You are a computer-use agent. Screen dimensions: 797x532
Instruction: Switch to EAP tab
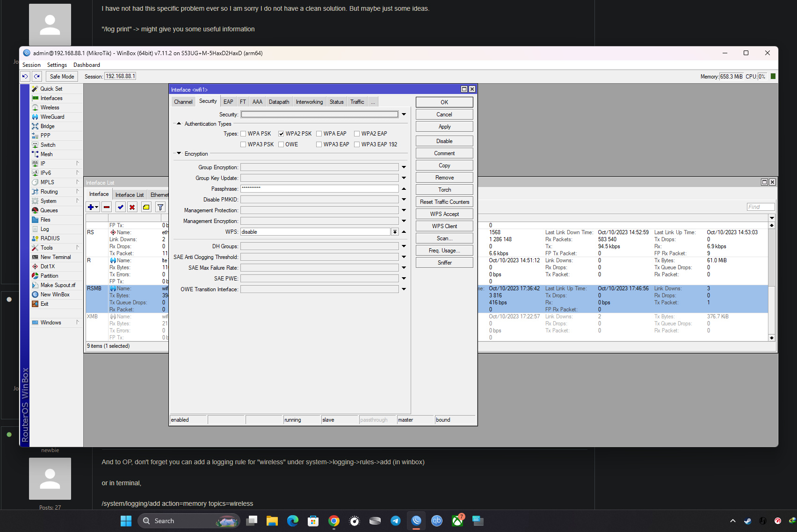pyautogui.click(x=228, y=102)
